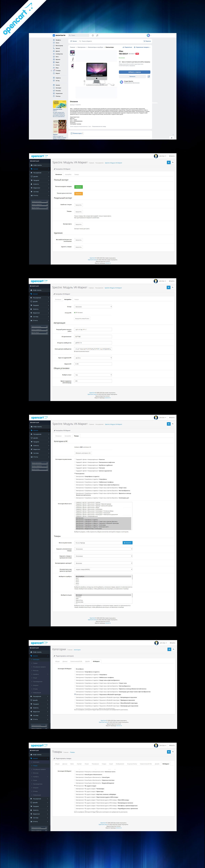Click orange Запустить for Только цены и остатки
Viewport: 205px width, 868px height.
(78, 193)
